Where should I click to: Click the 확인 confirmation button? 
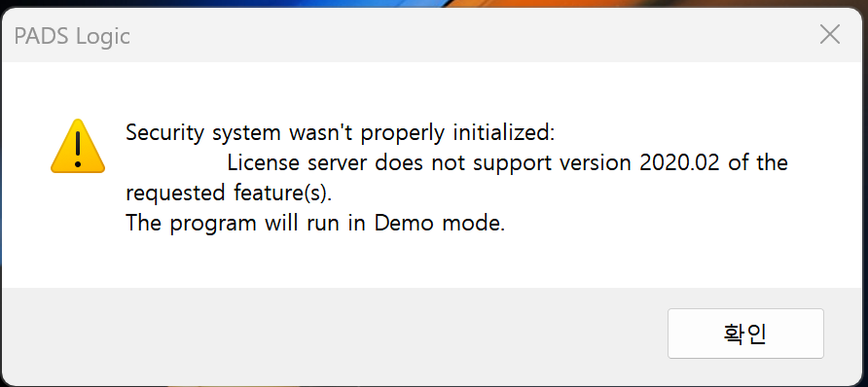click(x=745, y=334)
